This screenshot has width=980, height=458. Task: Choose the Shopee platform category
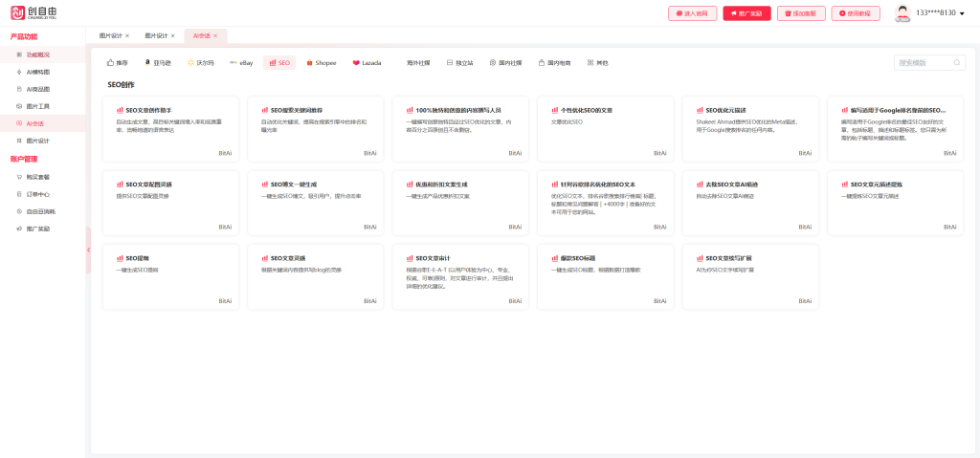[321, 62]
